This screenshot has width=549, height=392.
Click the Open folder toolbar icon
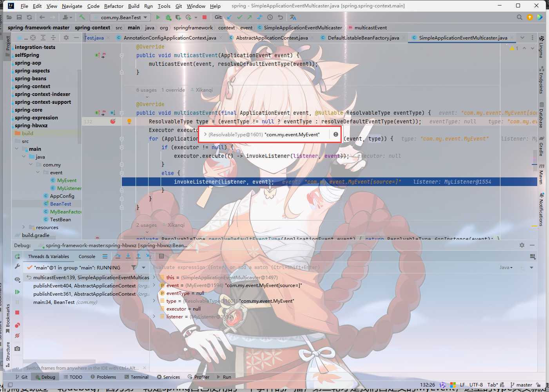[x=9, y=17]
